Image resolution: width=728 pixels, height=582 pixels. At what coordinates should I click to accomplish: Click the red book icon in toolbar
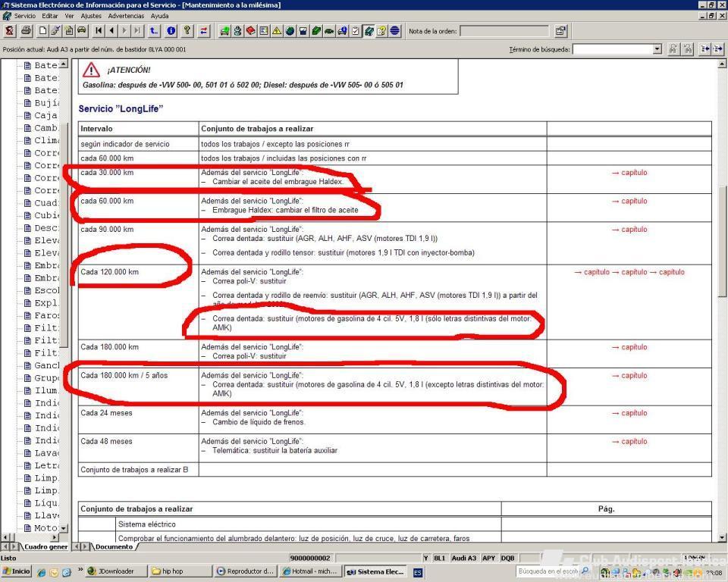(251, 31)
